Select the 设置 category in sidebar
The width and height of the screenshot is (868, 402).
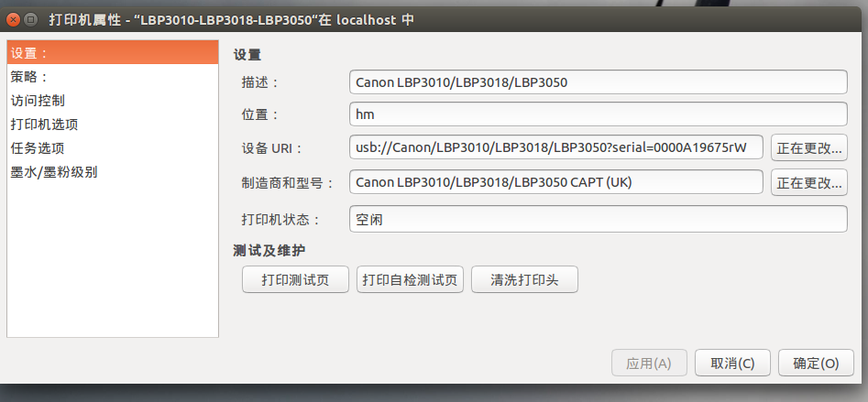tap(113, 52)
